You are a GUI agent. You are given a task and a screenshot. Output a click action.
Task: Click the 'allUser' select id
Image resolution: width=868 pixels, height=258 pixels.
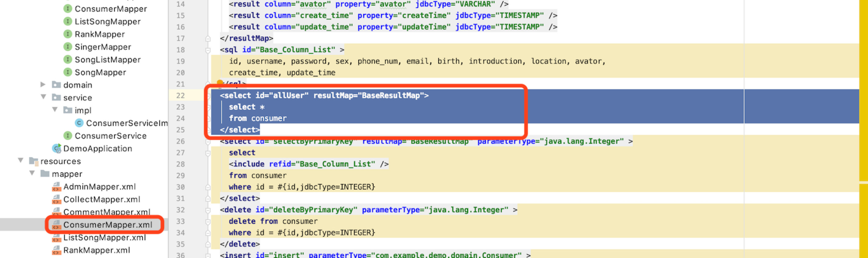(x=291, y=95)
